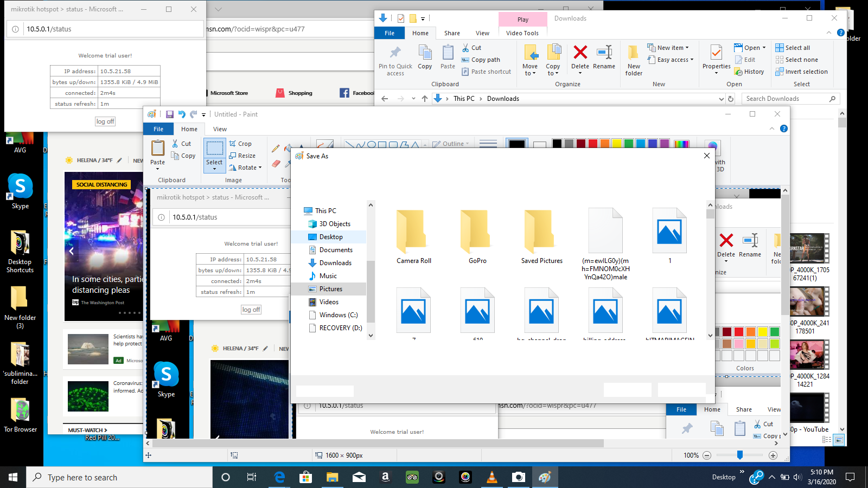Open Task View on the taskbar
Screen dimensions: 868x488
pos(252,477)
